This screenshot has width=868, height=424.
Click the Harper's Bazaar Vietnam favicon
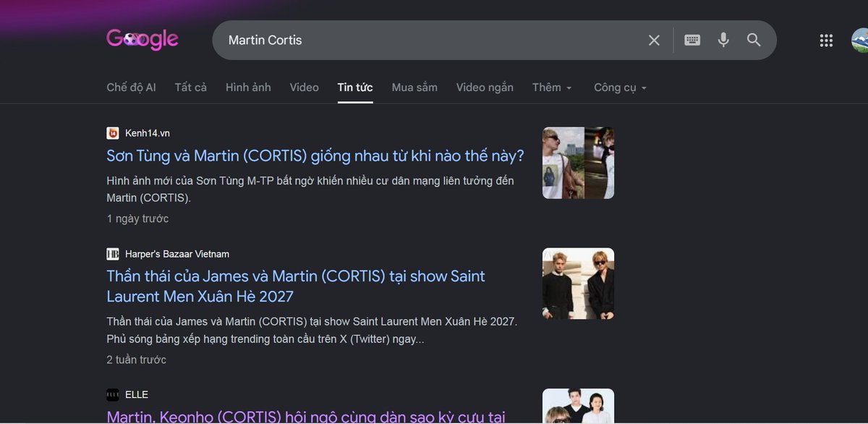tap(113, 254)
